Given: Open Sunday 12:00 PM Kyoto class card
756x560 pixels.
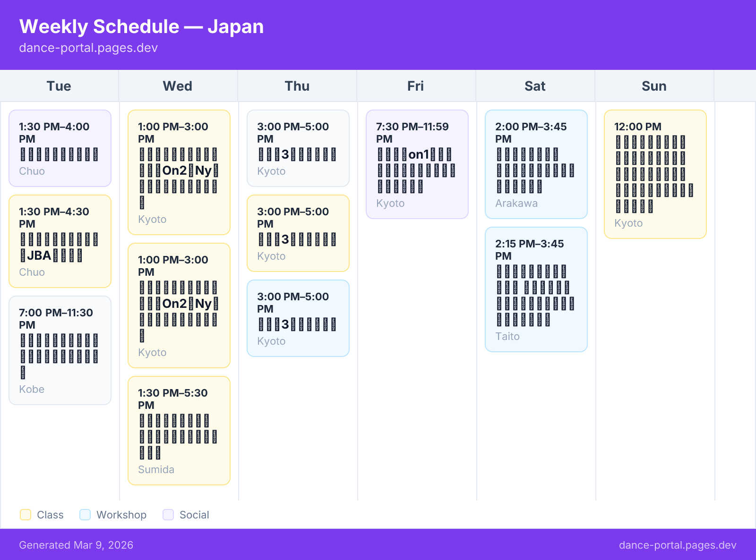Looking at the screenshot, I should click(x=655, y=174).
